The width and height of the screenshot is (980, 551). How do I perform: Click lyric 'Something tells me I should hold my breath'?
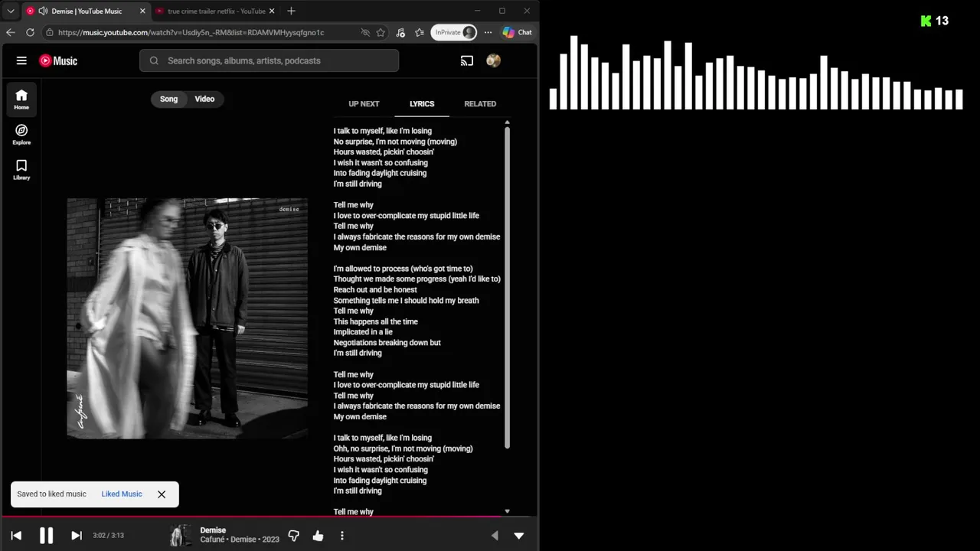[x=406, y=301]
